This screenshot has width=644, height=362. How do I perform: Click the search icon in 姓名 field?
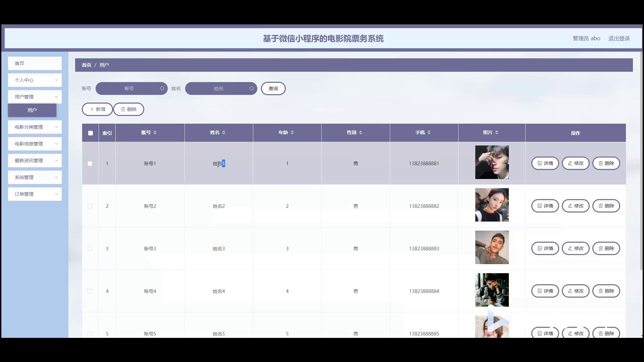tap(252, 88)
